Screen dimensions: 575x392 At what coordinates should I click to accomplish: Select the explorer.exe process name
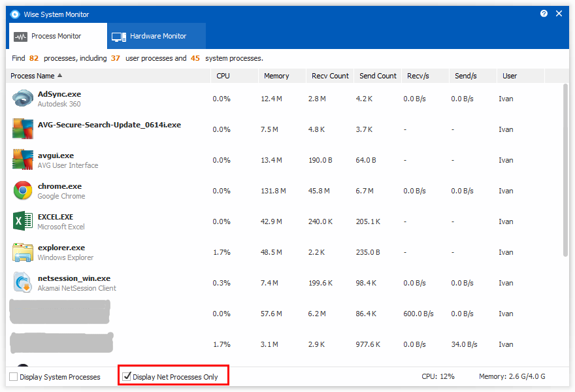tap(61, 248)
